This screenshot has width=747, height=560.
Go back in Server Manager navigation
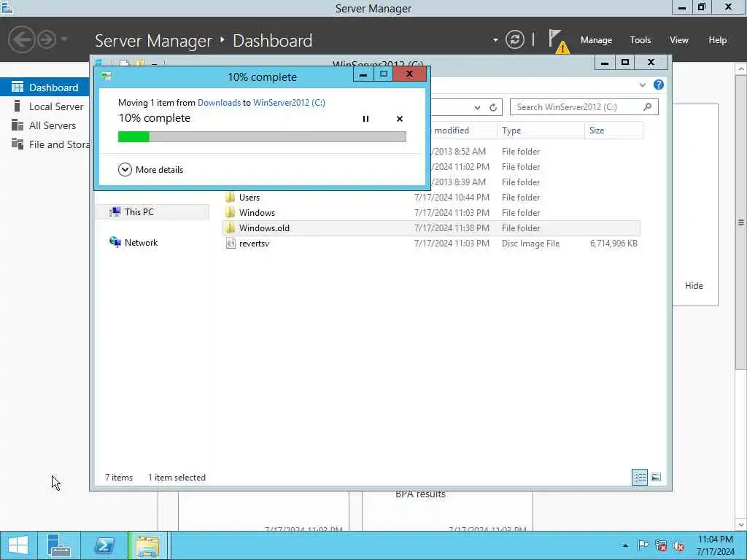tap(21, 39)
